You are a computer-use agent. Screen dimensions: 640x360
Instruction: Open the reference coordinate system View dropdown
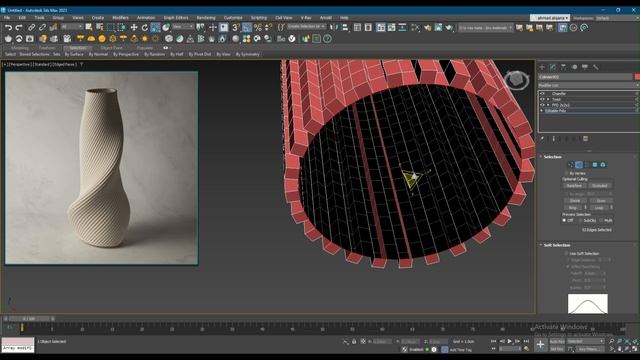point(183,27)
